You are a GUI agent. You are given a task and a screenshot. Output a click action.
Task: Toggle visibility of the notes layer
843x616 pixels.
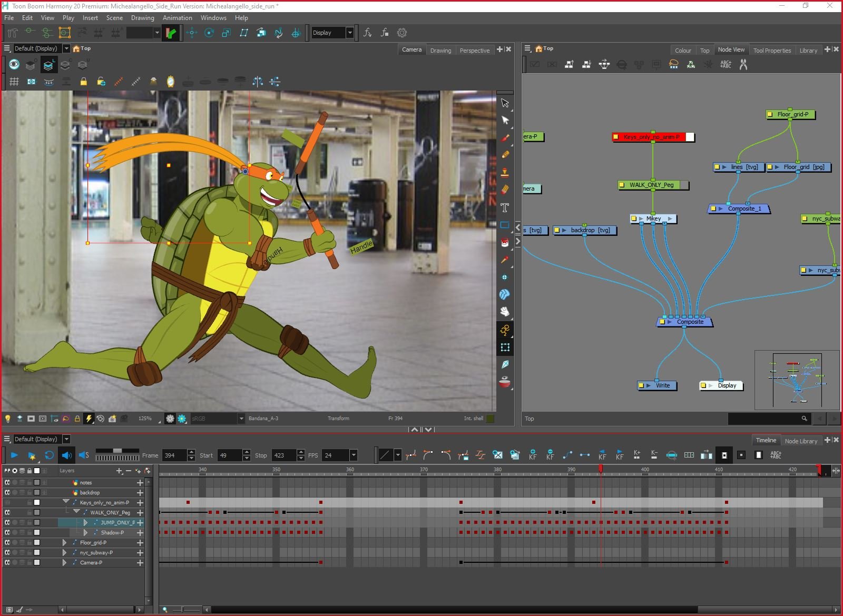coord(7,482)
